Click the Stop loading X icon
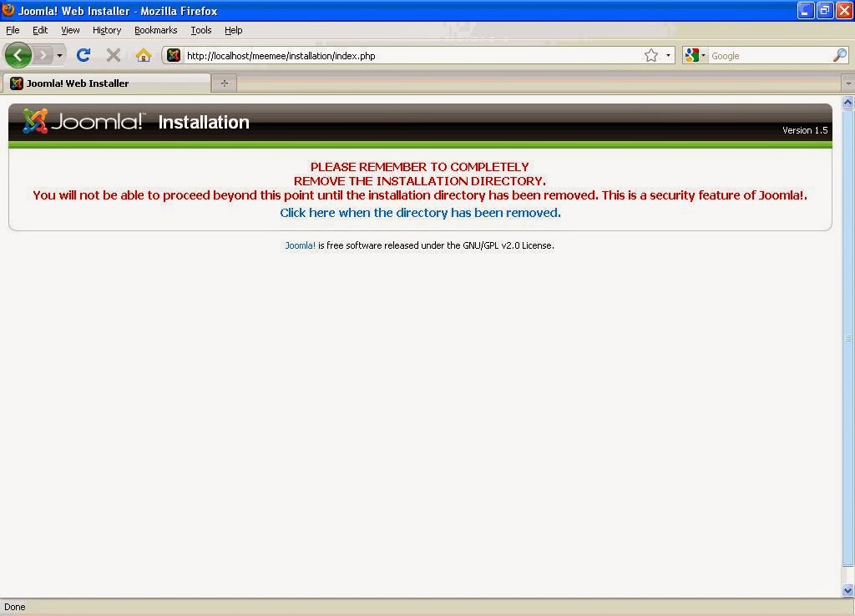Viewport: 855px width, 616px height. pyautogui.click(x=114, y=55)
